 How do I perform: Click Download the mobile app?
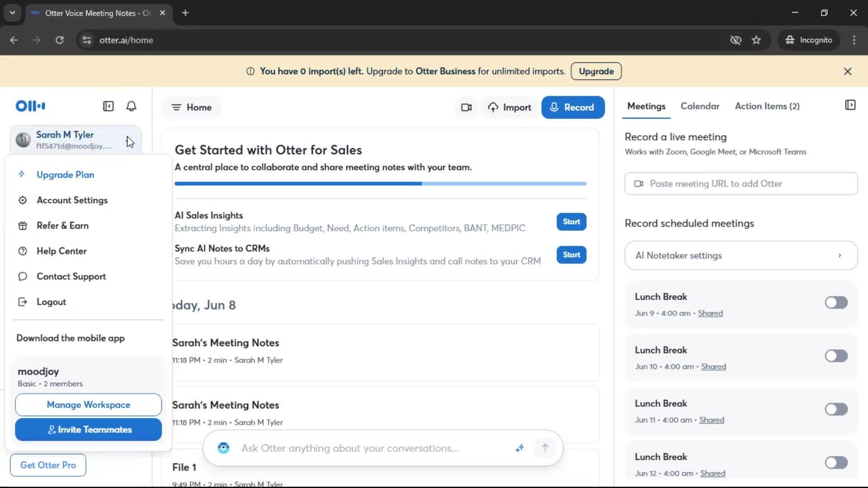tap(71, 338)
